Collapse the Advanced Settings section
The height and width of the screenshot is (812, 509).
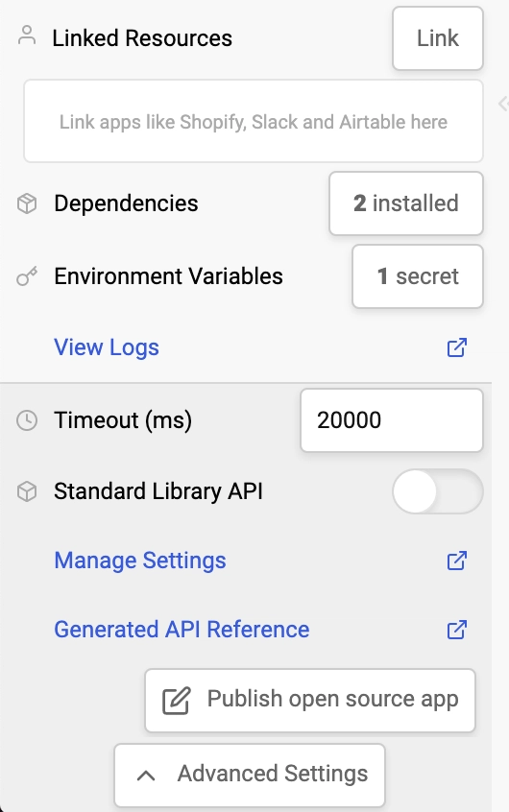pyautogui.click(x=250, y=775)
